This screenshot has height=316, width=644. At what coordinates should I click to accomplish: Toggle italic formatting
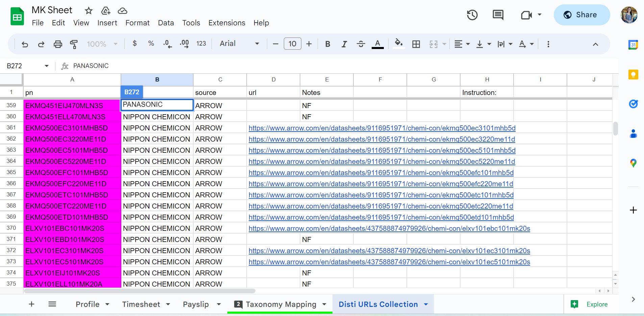tap(344, 44)
